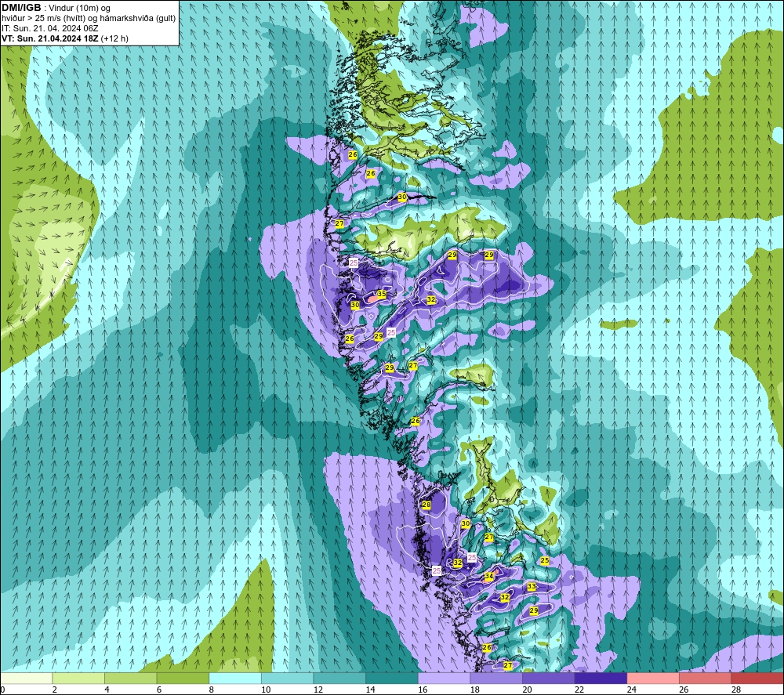The image size is (784, 695).
Task: Click the 'hviður > 25 m/s (hvítt)' line
Action: pos(47,19)
